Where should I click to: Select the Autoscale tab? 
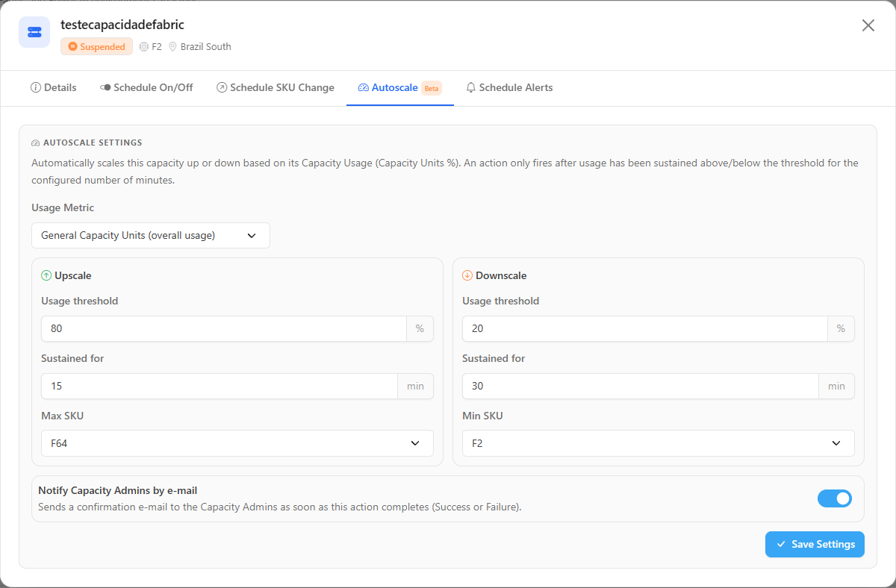coord(400,88)
